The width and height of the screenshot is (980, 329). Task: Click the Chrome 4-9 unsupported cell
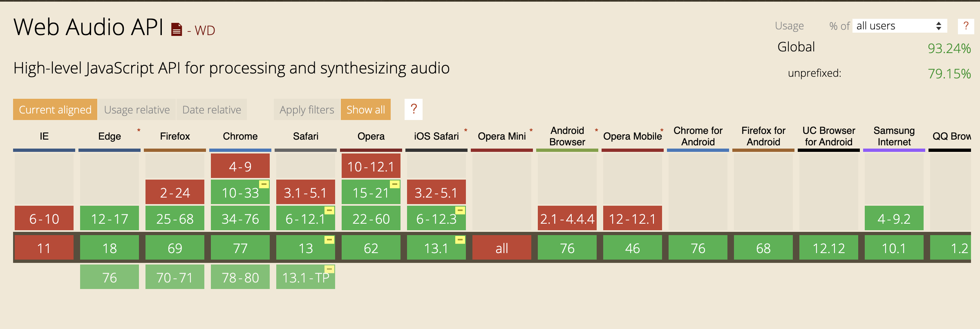(x=240, y=166)
